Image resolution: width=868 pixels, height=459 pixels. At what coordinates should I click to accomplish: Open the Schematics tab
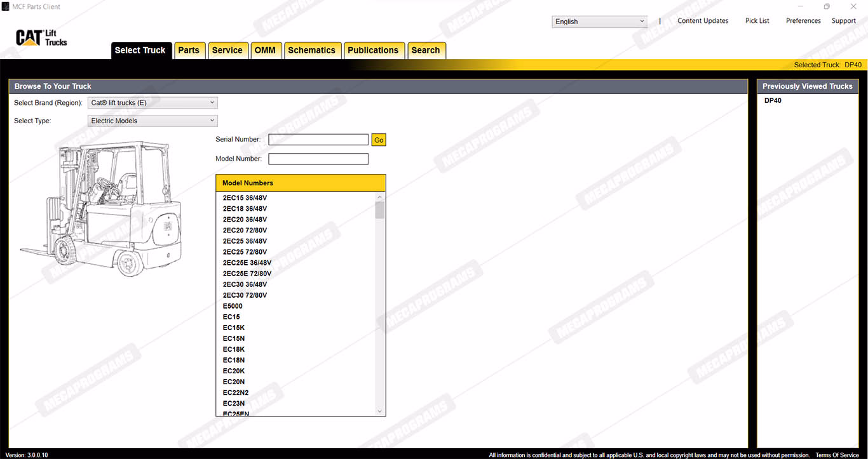point(311,51)
